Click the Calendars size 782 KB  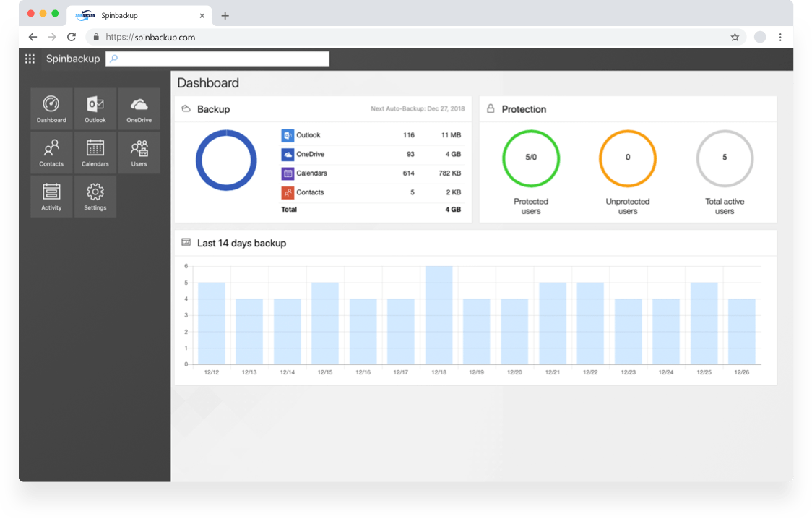pos(449,173)
